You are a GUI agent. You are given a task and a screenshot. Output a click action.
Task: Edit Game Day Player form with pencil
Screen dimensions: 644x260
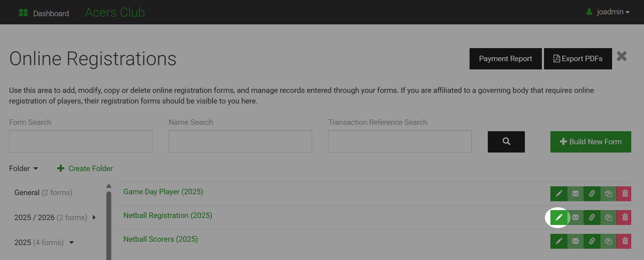[559, 194]
